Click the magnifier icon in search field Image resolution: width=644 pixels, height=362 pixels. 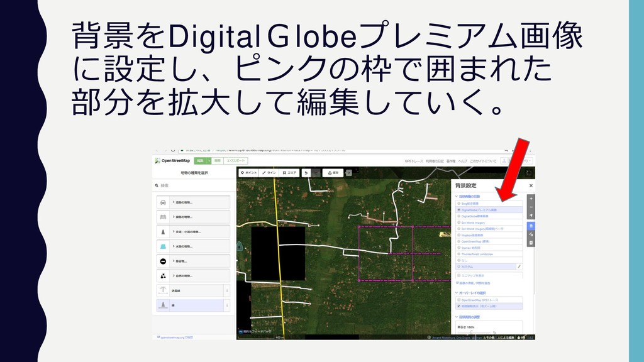(x=157, y=185)
